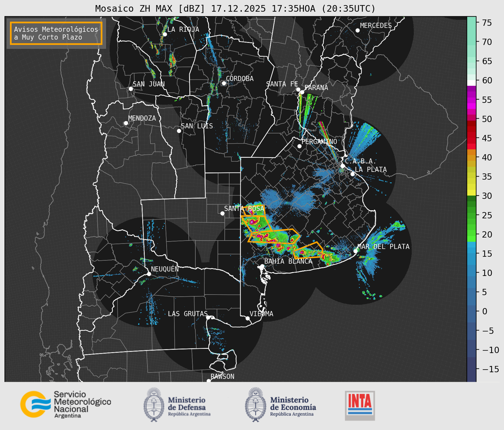Click the Ministerio de Economía coat of arms

pos(255,405)
